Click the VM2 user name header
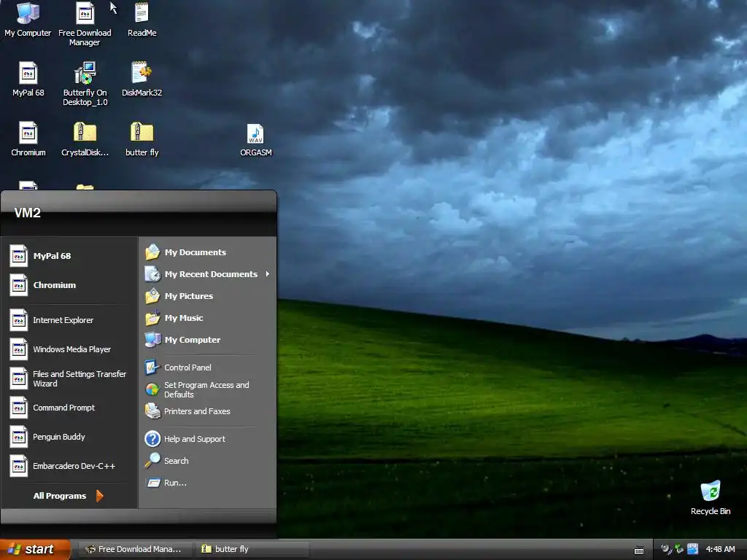Screen dimensions: 747x560 [27, 213]
